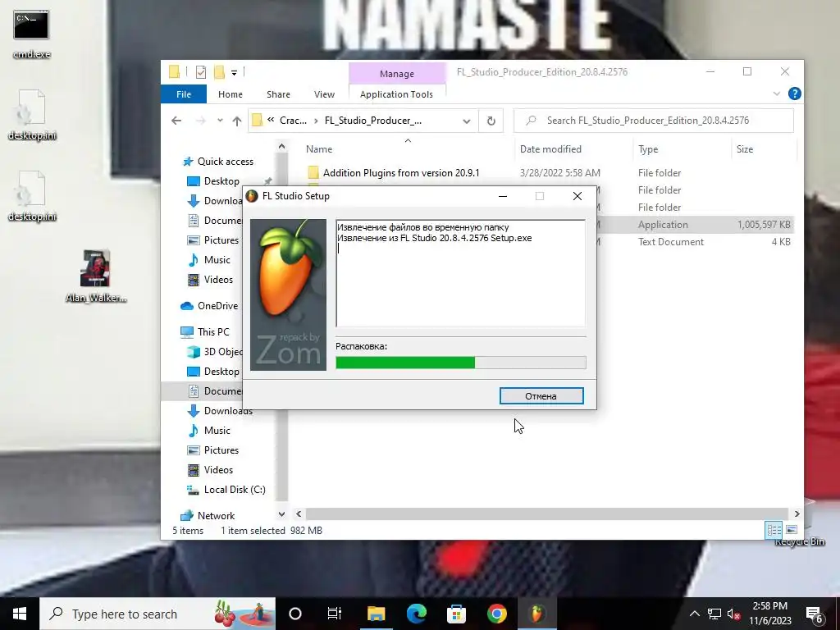The width and height of the screenshot is (840, 630).
Task: Click the Explorer Help question mark icon
Action: click(794, 94)
